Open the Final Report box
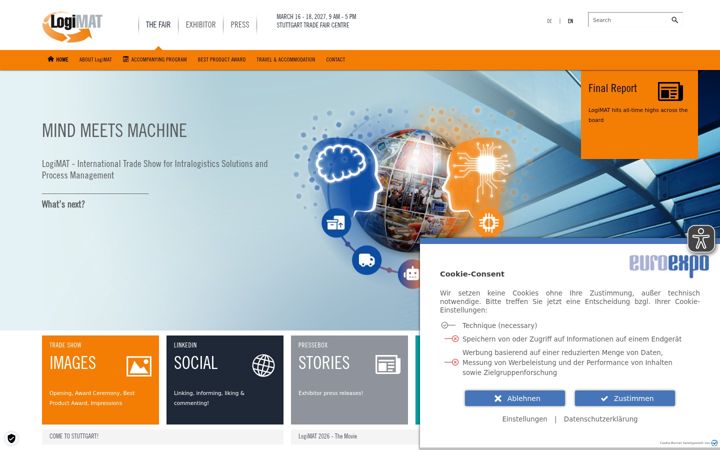The image size is (720, 450). click(639, 114)
